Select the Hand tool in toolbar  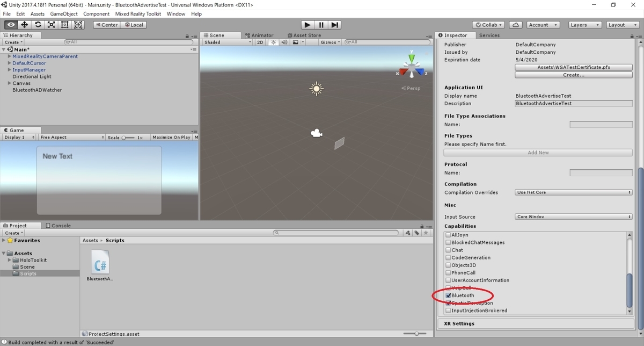point(11,25)
